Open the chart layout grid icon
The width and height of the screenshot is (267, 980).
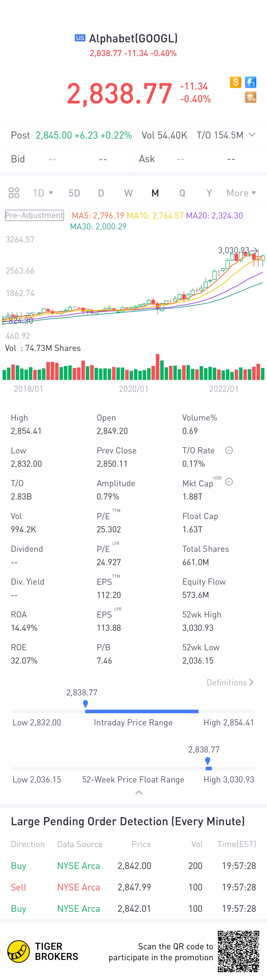click(14, 193)
